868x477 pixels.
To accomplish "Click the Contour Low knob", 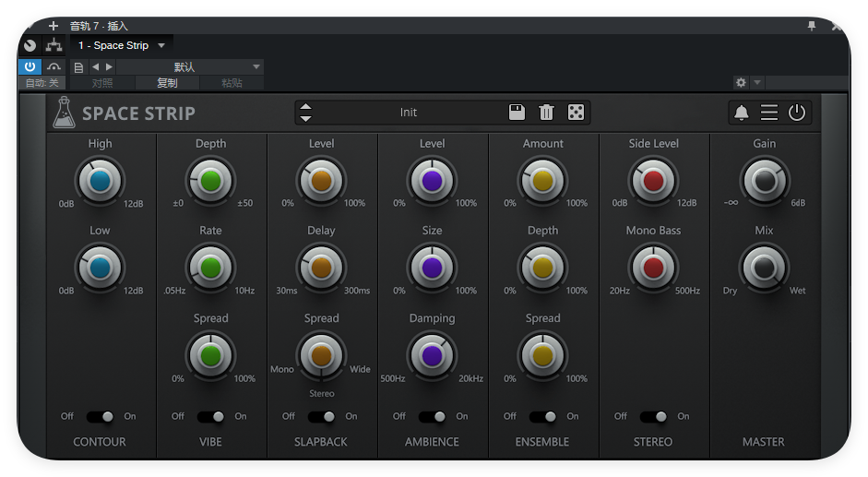I will (100, 268).
